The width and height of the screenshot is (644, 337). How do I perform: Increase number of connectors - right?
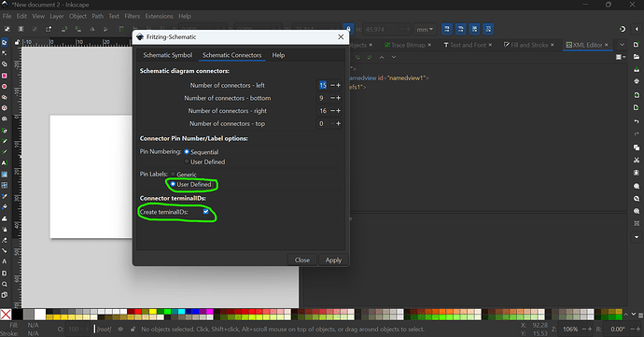(x=339, y=110)
